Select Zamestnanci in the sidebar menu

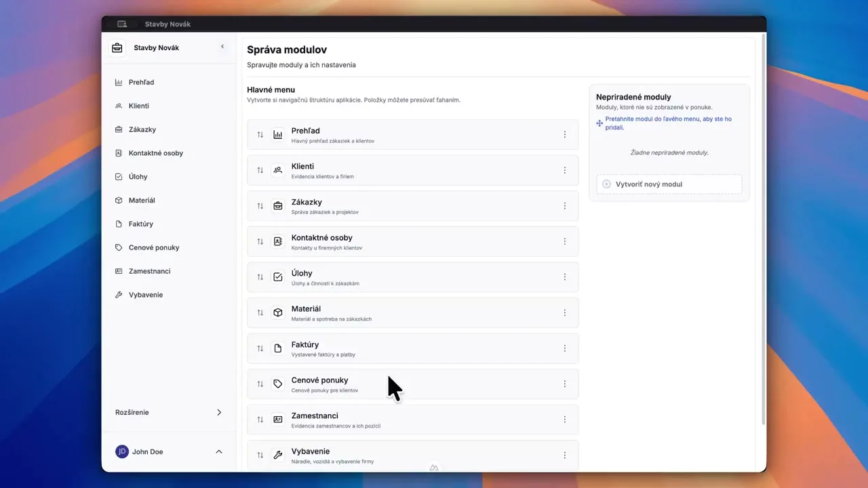(149, 271)
